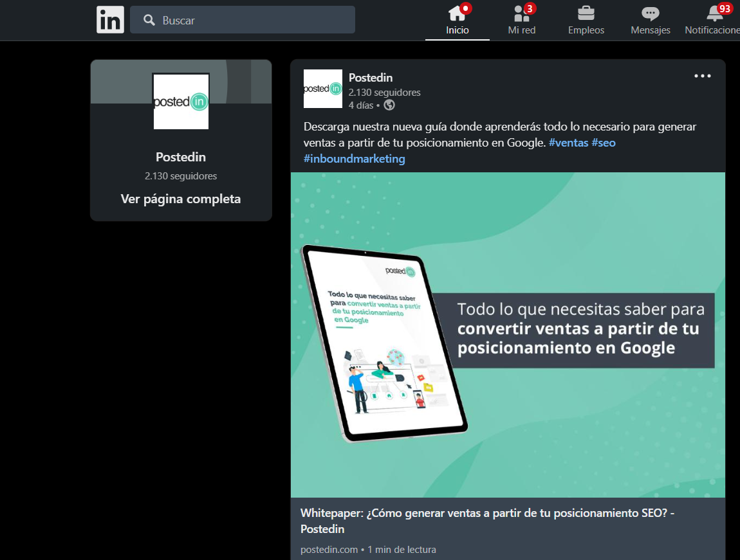Click Ver página completa link
The width and height of the screenshot is (740, 560).
pos(181,199)
